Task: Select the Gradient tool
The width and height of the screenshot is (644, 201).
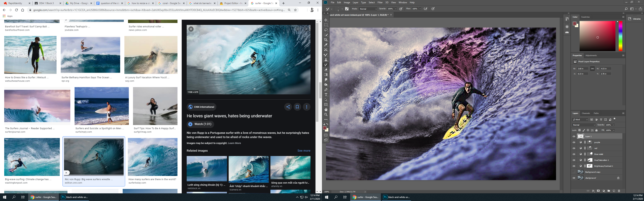Action: point(326,75)
